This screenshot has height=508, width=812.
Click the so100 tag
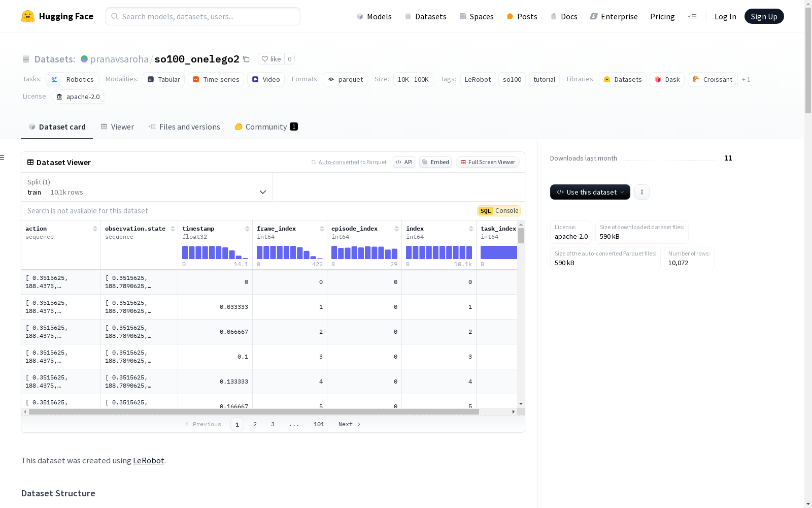[512, 79]
